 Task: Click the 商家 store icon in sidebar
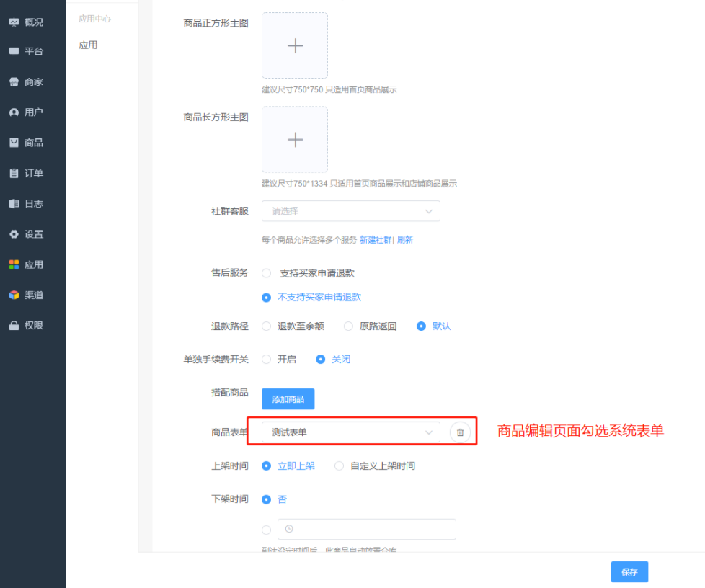tap(14, 82)
